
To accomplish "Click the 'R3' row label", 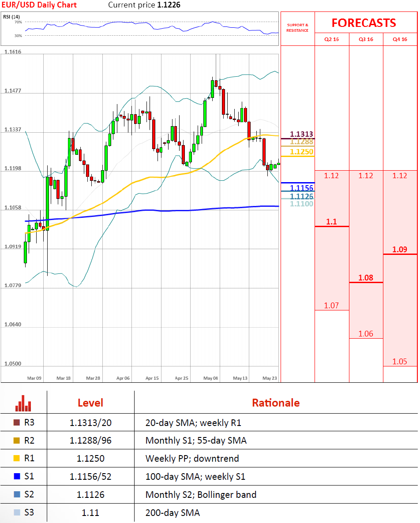I will pyautogui.click(x=30, y=422).
